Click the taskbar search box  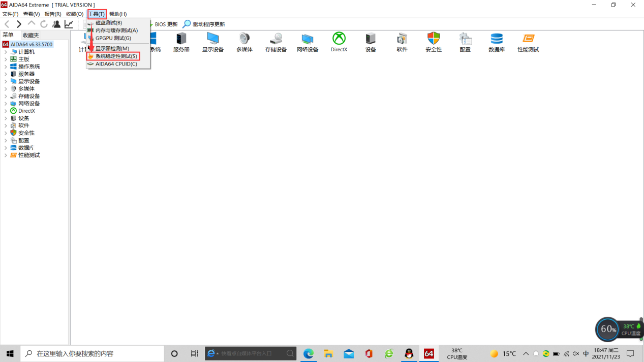click(93, 353)
